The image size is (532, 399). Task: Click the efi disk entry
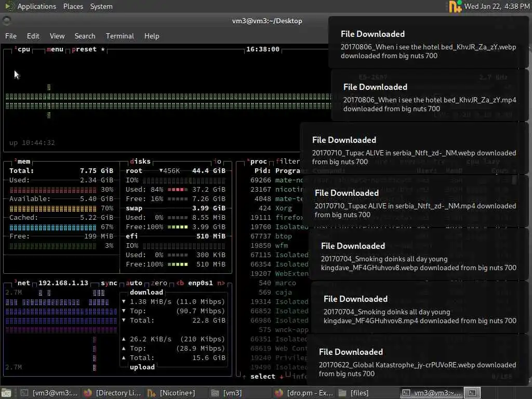(131, 236)
